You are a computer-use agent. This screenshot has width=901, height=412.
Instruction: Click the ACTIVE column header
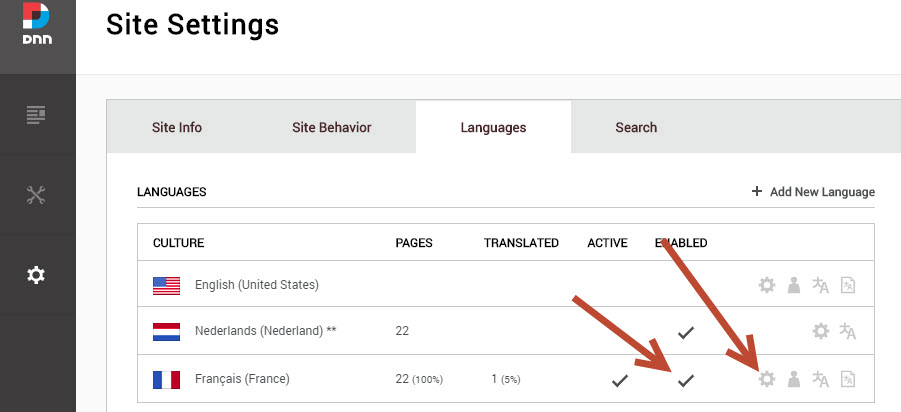pos(607,243)
